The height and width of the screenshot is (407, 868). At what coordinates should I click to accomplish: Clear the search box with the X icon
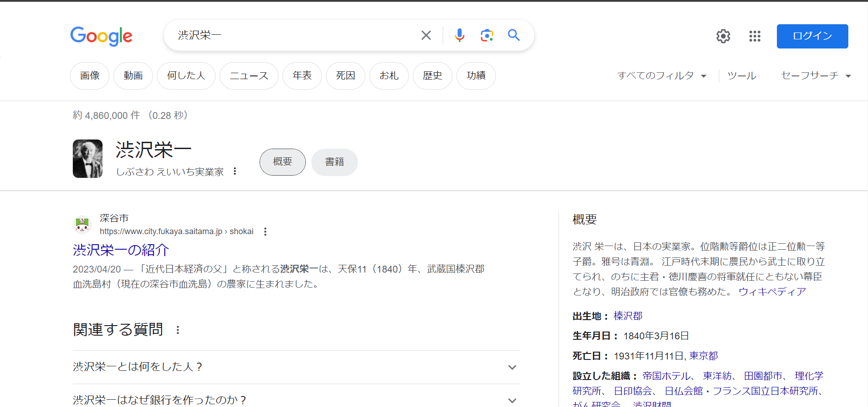[426, 35]
